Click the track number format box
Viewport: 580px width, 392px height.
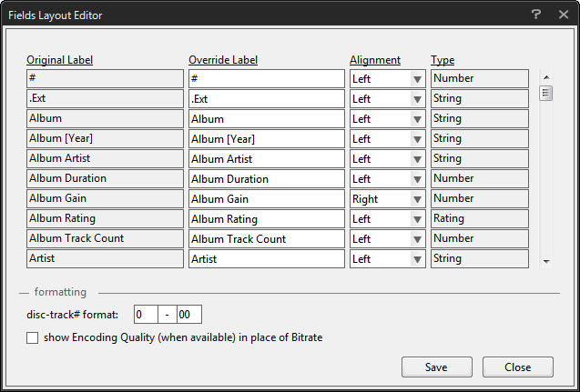click(x=189, y=315)
